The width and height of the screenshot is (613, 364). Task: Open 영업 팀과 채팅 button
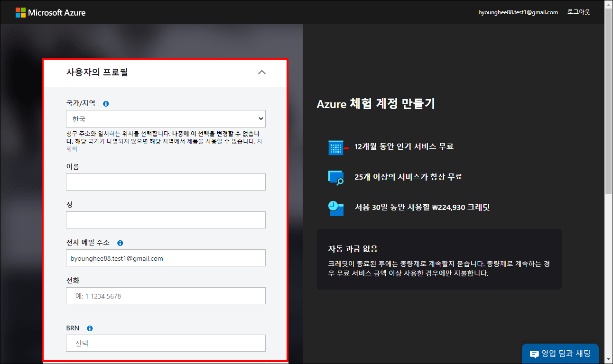(560, 354)
